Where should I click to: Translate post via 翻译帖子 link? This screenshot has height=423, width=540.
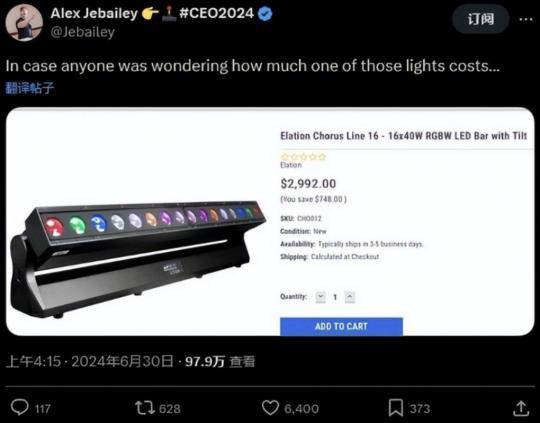[x=30, y=88]
